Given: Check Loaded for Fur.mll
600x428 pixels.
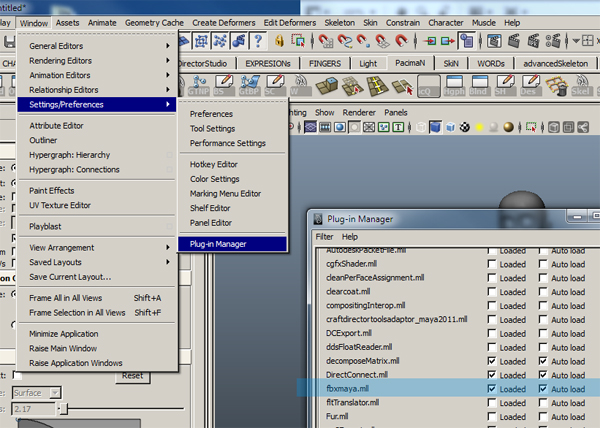Looking at the screenshot, I should [492, 416].
